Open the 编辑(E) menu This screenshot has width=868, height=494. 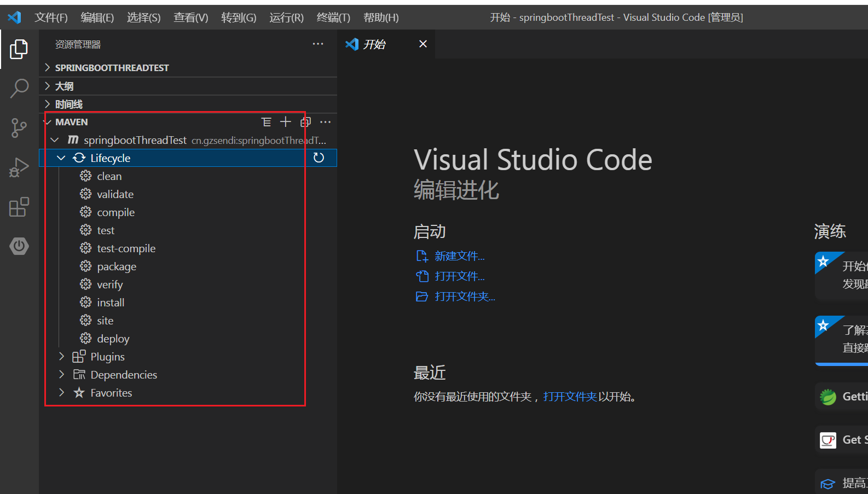pyautogui.click(x=97, y=18)
